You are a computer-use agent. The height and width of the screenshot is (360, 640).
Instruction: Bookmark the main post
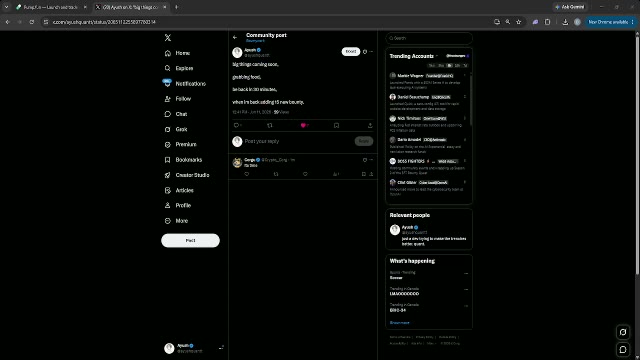pyautogui.click(x=336, y=125)
